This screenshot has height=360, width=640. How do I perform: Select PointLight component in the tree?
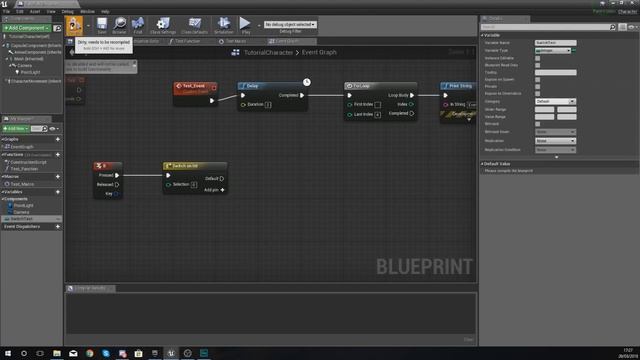(x=30, y=72)
